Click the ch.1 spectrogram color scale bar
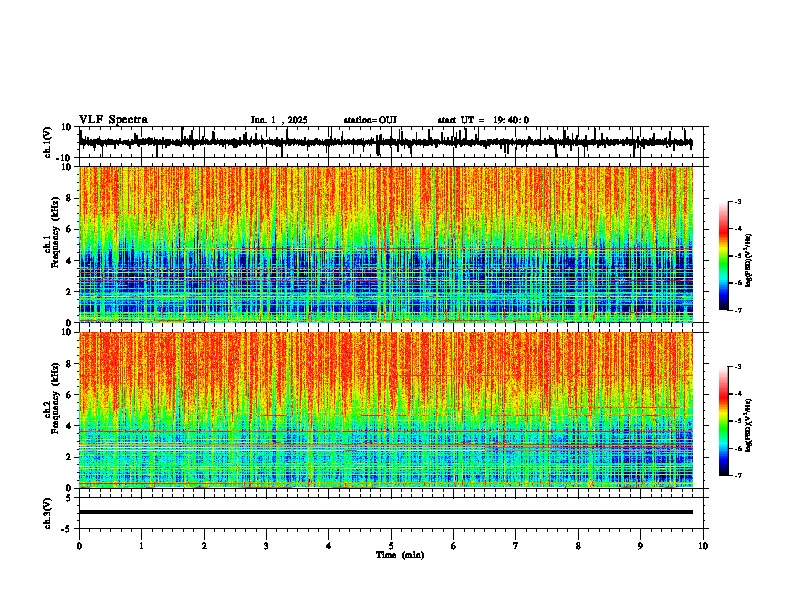 (724, 256)
